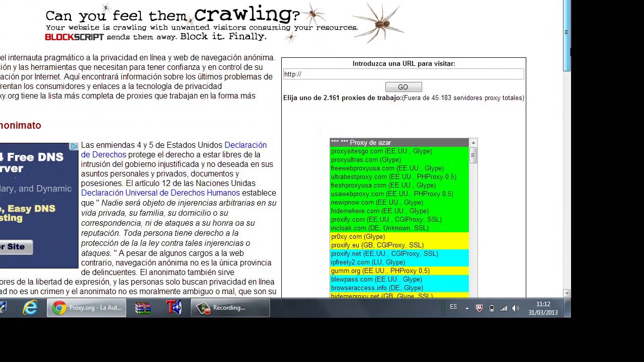Choose ultrabestproxy.com PHProxy entry
644x362 pixels.
pos(399,176)
